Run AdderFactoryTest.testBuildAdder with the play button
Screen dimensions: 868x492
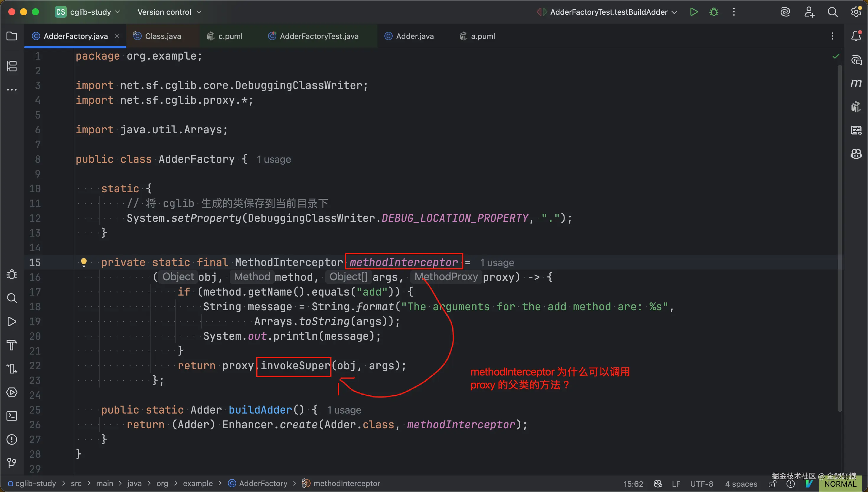[x=694, y=12]
